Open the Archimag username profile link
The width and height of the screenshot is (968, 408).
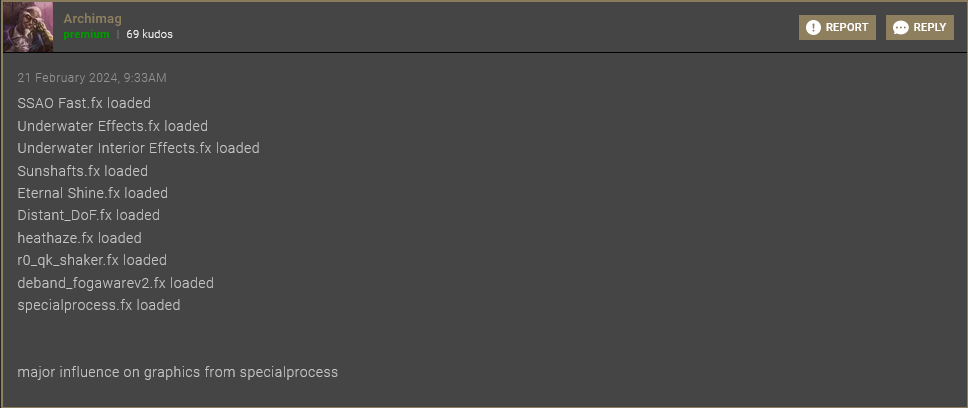point(92,19)
